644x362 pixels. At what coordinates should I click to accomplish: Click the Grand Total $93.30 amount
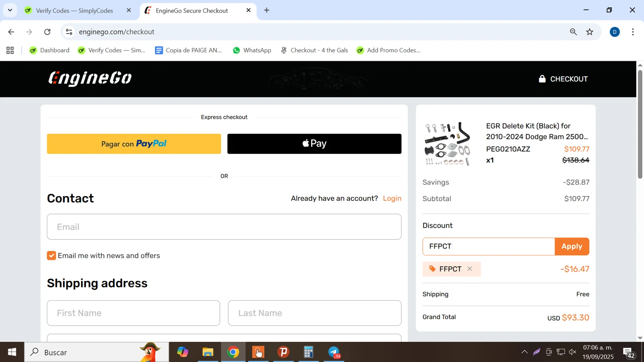[575, 318]
